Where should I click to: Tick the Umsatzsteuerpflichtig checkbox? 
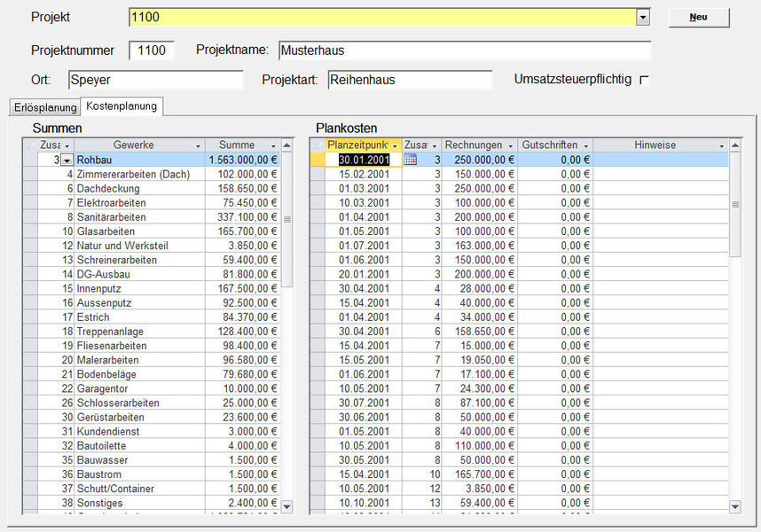point(644,80)
